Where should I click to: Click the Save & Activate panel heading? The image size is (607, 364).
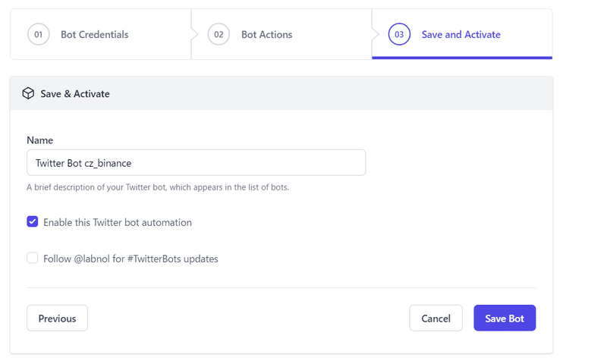click(75, 93)
